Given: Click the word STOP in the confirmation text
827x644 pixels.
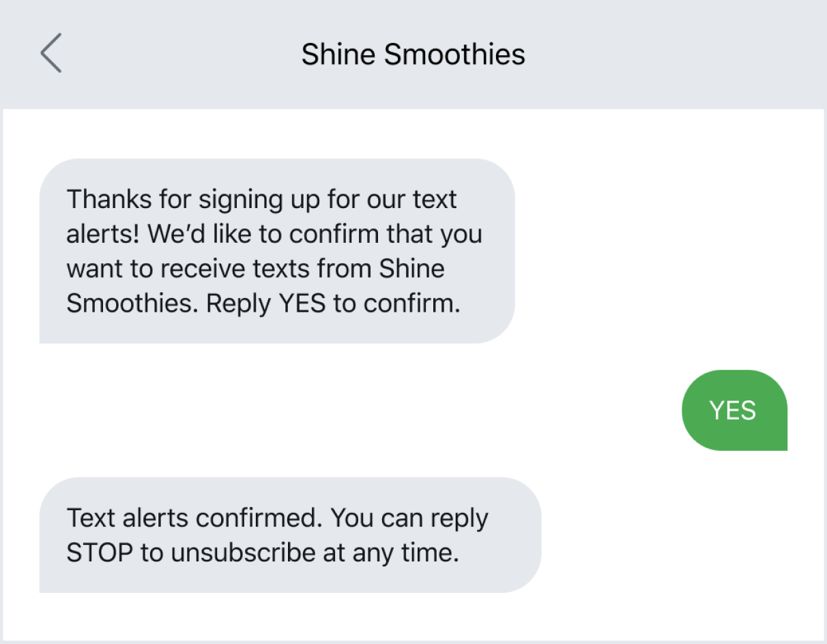Looking at the screenshot, I should pos(100,553).
